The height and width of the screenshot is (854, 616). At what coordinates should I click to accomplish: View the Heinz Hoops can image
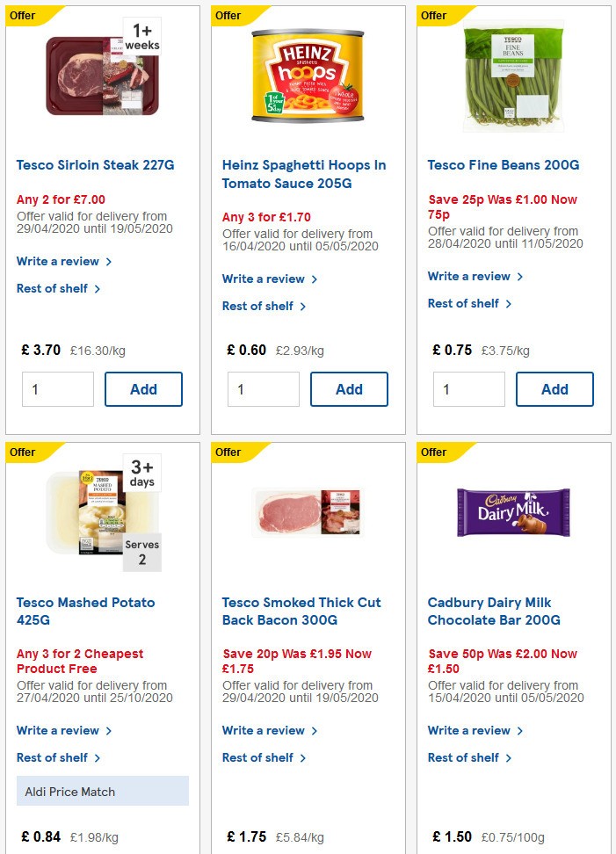307,75
